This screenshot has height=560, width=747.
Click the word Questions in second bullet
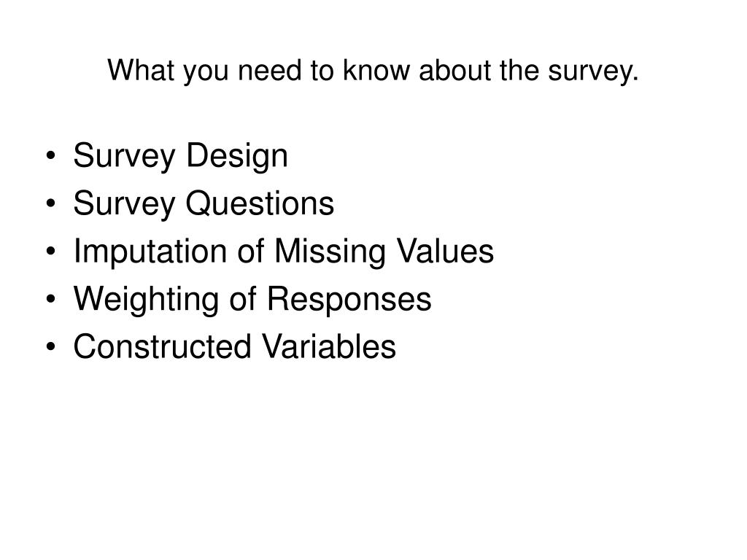[260, 203]
